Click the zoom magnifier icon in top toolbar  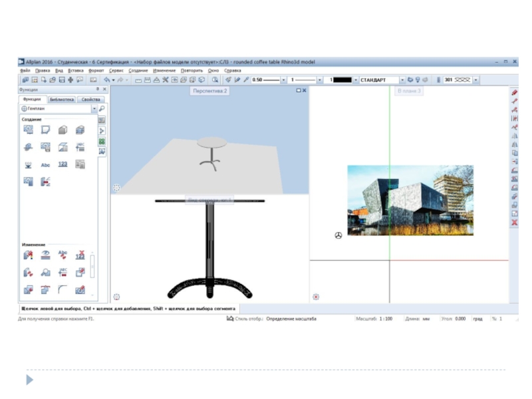tap(215, 80)
